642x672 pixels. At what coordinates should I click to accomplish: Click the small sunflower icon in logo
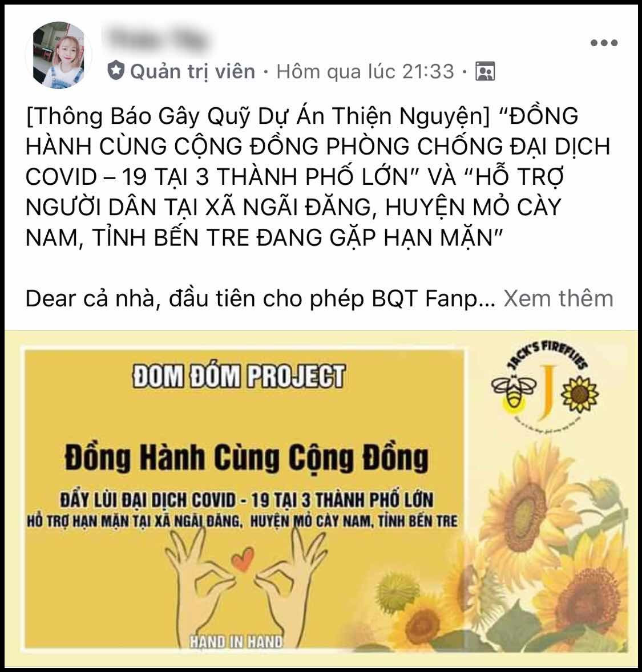coord(580,392)
